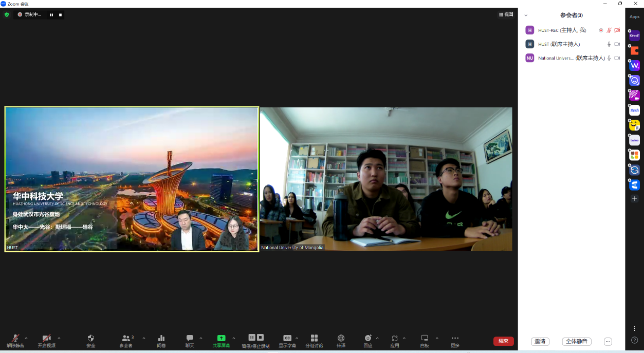Open the purple W app icon
Viewport: 644px width, 353px height.
pos(635,66)
